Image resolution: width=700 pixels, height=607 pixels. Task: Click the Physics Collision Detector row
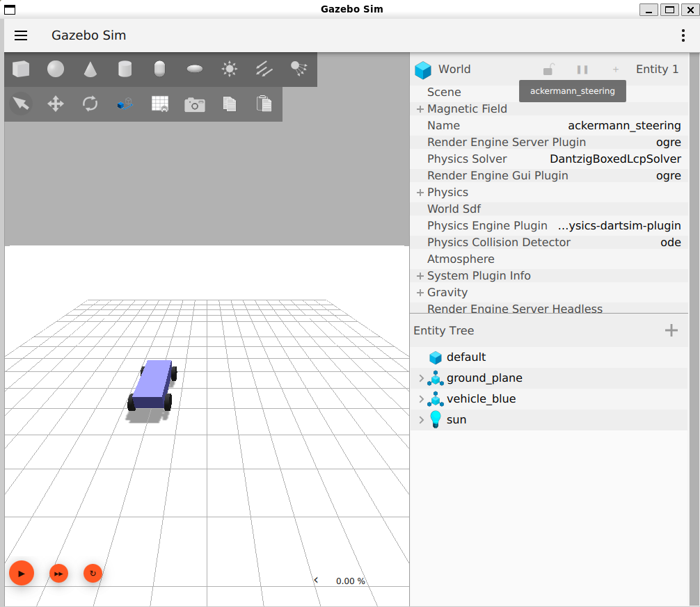point(549,243)
